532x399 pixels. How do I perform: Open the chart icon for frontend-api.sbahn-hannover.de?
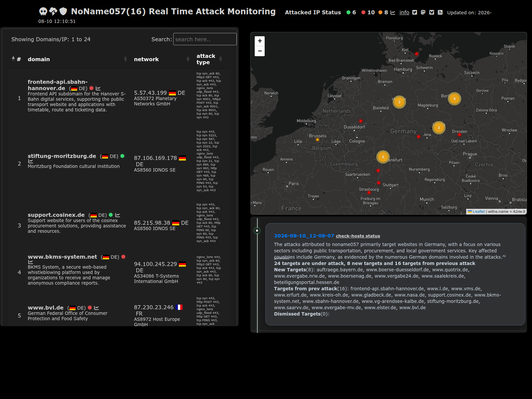(98, 88)
